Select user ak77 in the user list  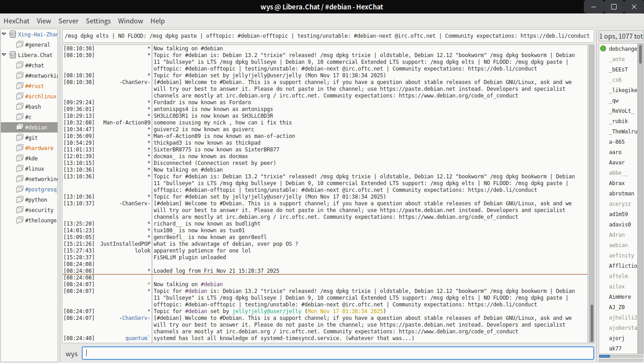(615, 348)
